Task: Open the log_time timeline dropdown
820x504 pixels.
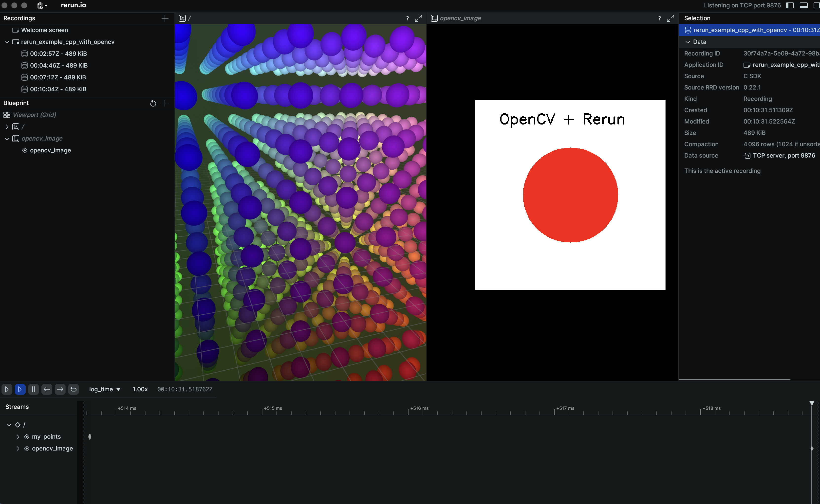Action: [105, 389]
